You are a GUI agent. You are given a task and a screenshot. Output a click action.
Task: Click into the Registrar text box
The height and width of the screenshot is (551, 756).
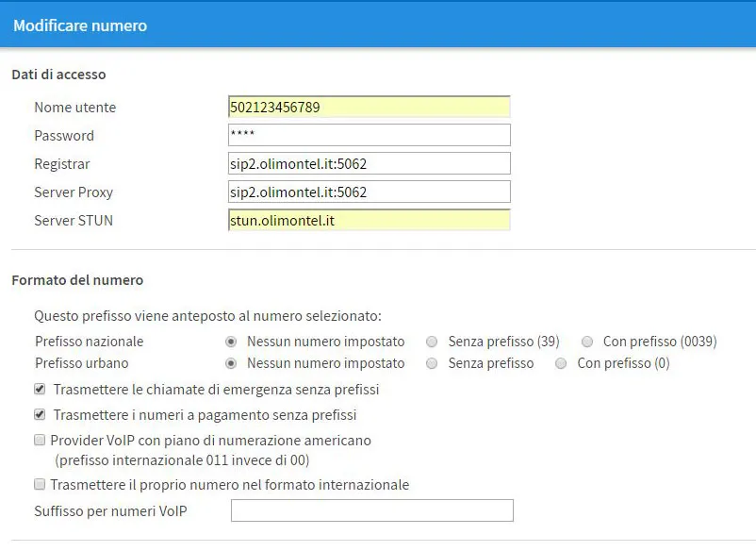(369, 164)
